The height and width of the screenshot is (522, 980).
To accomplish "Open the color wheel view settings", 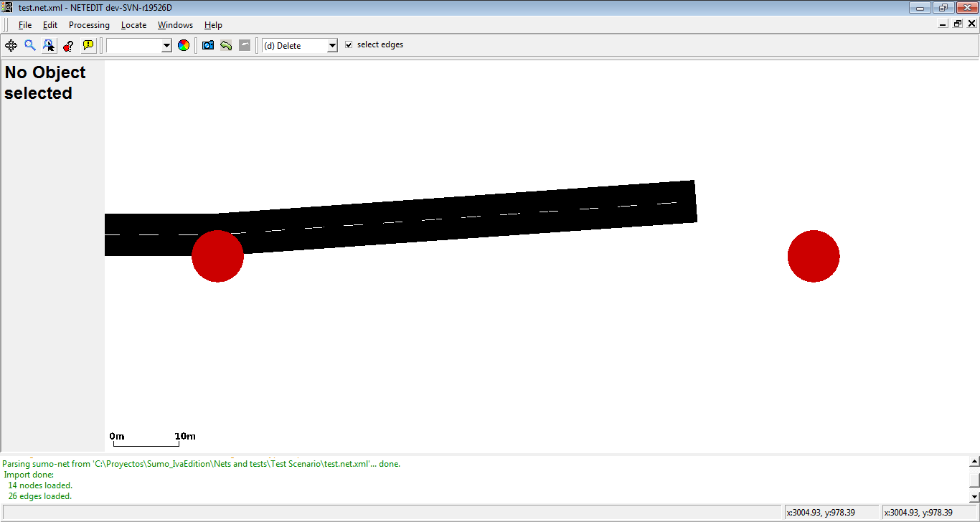I will (184, 45).
